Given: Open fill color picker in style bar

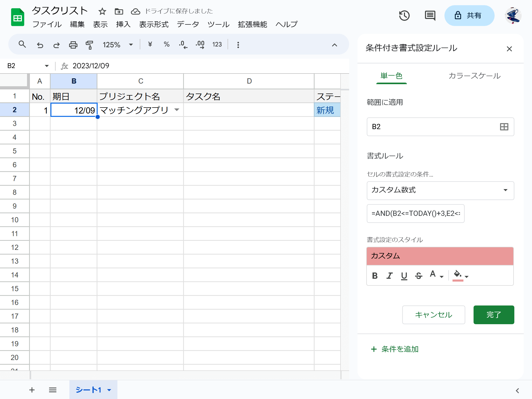Looking at the screenshot, I should 460,275.
